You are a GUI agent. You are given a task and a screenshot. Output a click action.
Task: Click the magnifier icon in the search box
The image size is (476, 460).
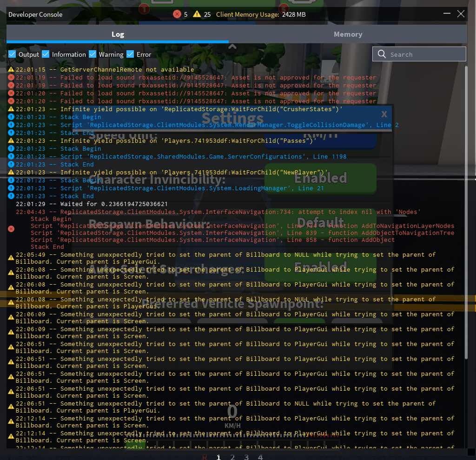(382, 54)
